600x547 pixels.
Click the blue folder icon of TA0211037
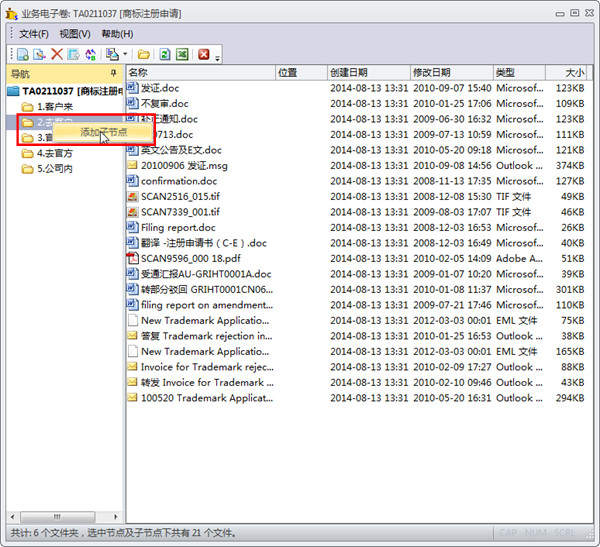(13, 91)
